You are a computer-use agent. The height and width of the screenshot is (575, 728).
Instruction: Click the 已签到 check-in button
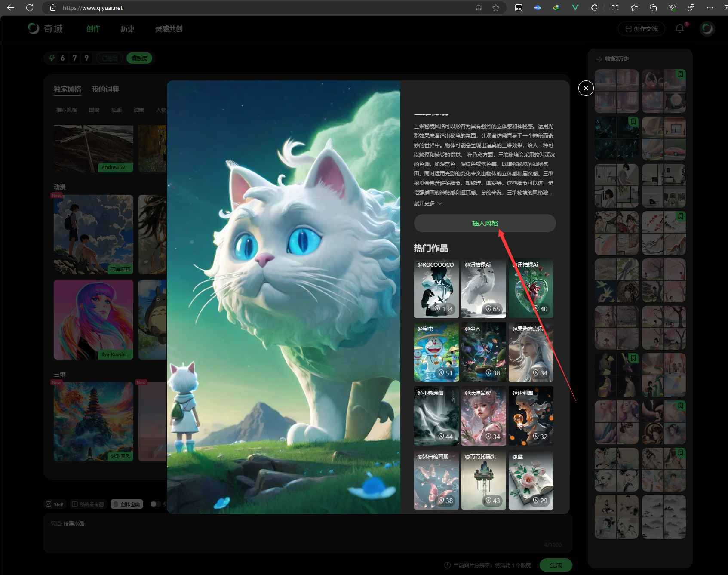coord(110,58)
